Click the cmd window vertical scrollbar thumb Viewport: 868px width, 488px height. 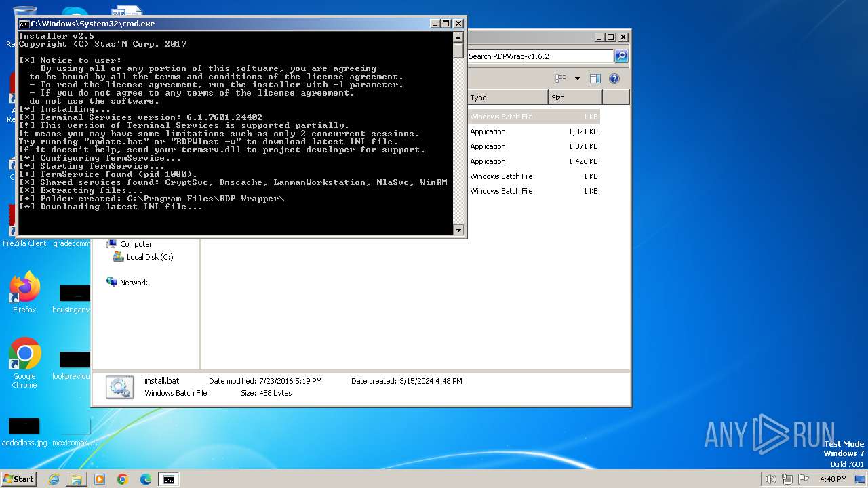(x=458, y=51)
